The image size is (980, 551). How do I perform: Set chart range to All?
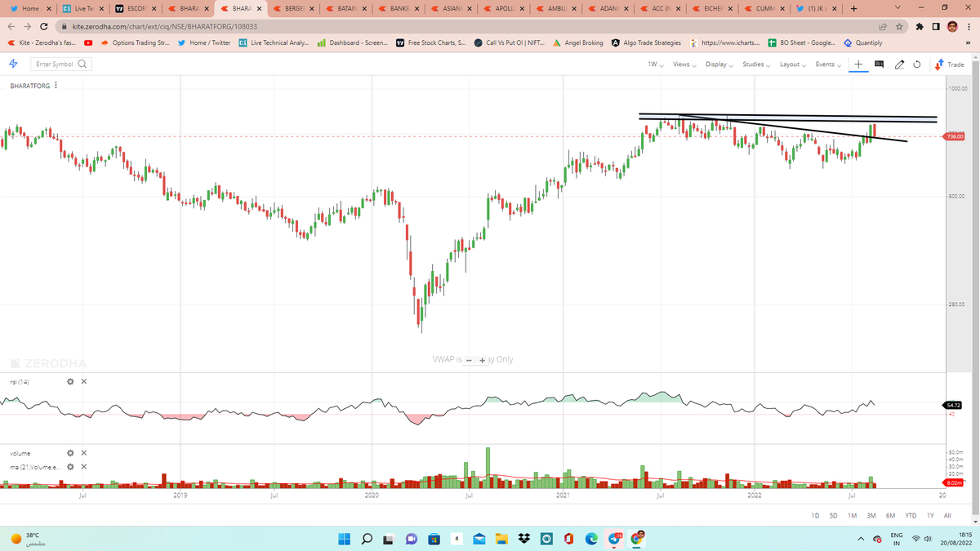click(947, 516)
